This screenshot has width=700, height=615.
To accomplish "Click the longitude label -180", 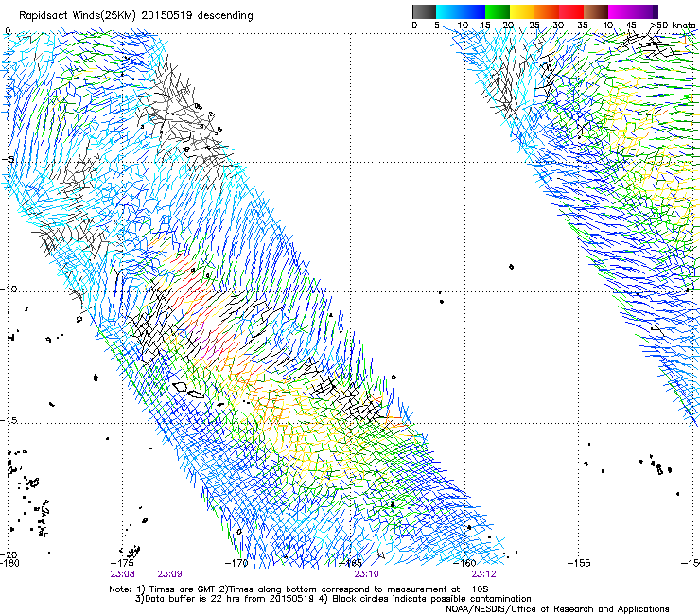I will click(x=9, y=563).
